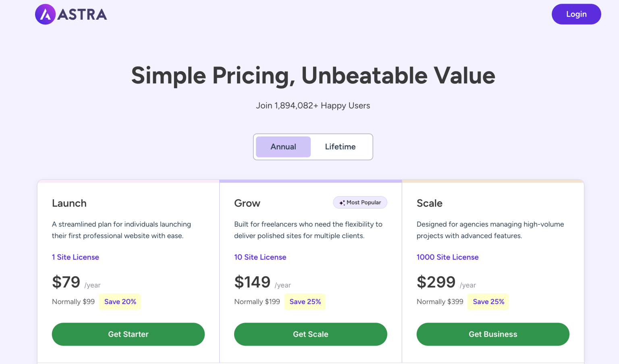Switch pricing to Annual
This screenshot has height=364, width=619.
pyautogui.click(x=283, y=147)
